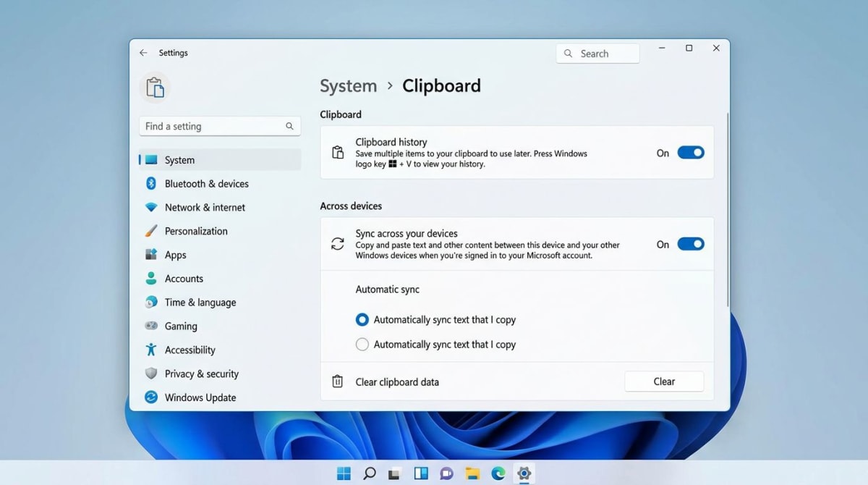The width and height of the screenshot is (868, 485).
Task: Open File Explorer from the taskbar
Action: 472,473
